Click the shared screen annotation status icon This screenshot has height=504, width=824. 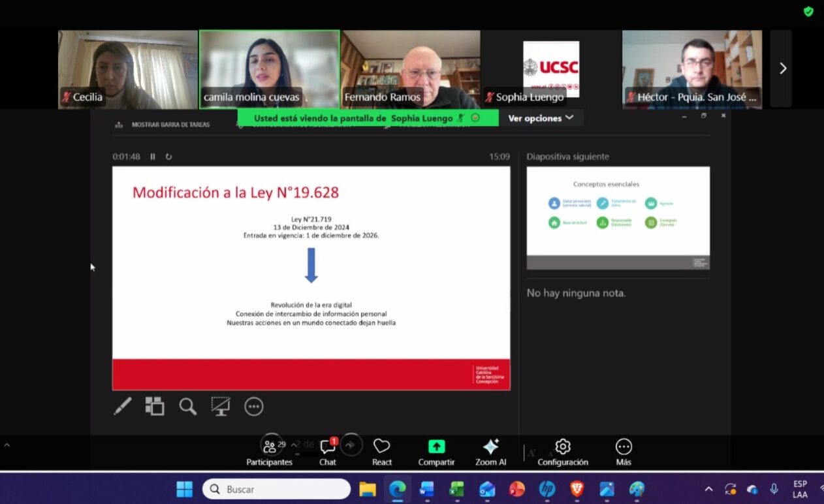coord(475,118)
